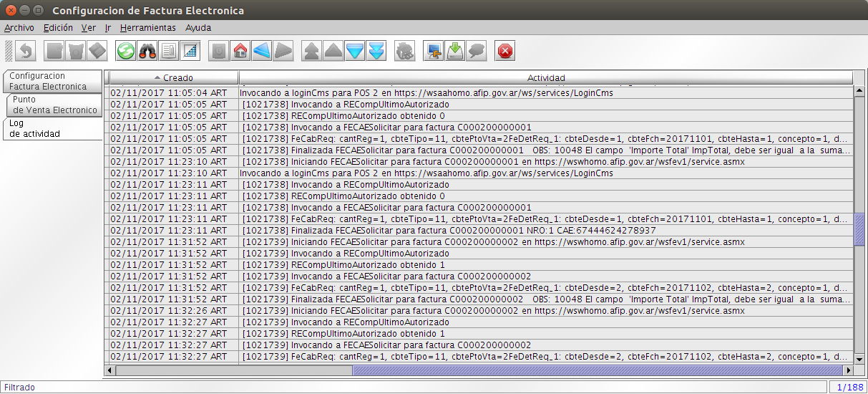The height and width of the screenshot is (394, 868).
Task: Go to previous record with up arrow
Action: [x=333, y=51]
